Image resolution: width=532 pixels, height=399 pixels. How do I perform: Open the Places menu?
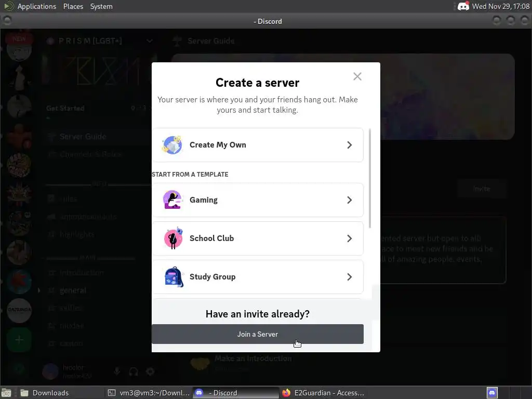click(73, 6)
